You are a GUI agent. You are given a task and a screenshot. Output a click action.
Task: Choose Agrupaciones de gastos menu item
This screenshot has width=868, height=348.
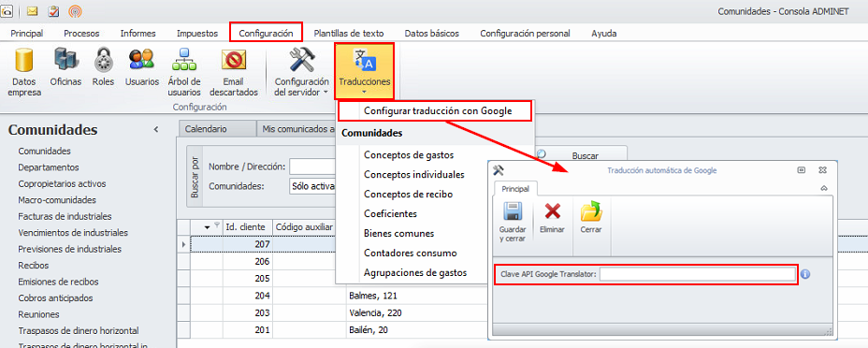click(415, 273)
